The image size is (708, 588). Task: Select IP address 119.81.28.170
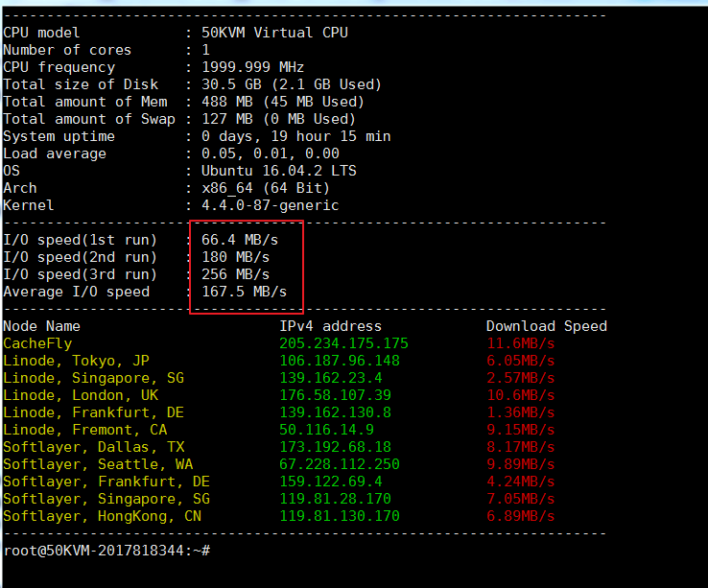[335, 499]
